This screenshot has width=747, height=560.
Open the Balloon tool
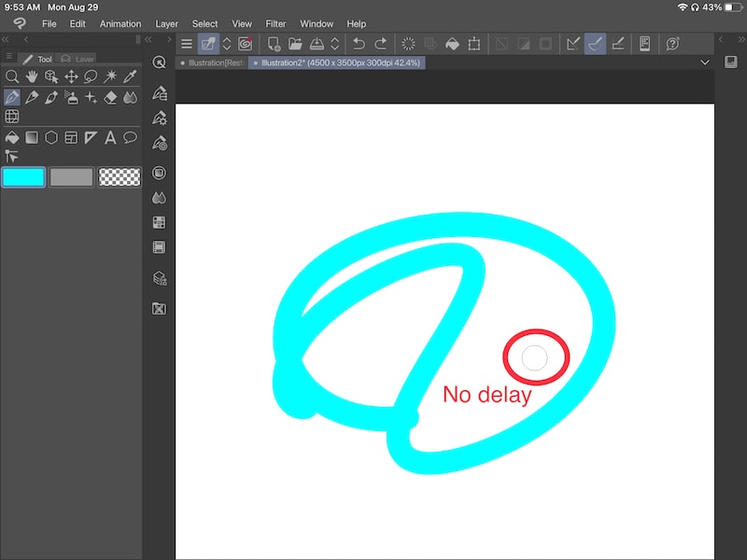pyautogui.click(x=132, y=137)
